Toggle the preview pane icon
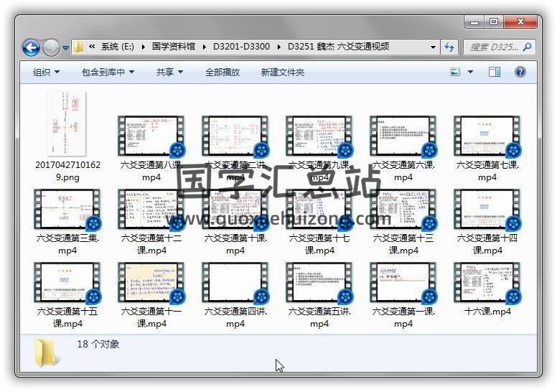Image resolution: width=557 pixels, height=392 pixels. coord(494,72)
